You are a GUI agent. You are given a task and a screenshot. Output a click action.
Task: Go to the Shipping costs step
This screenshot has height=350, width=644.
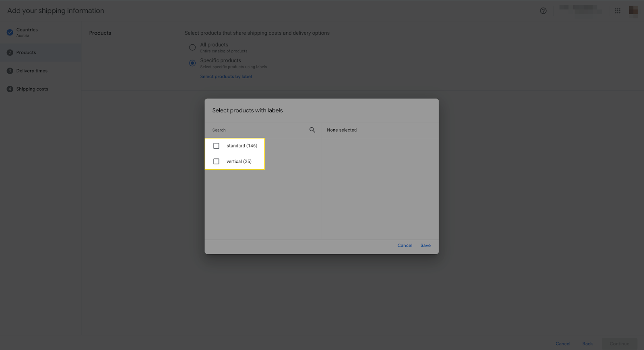point(40,89)
